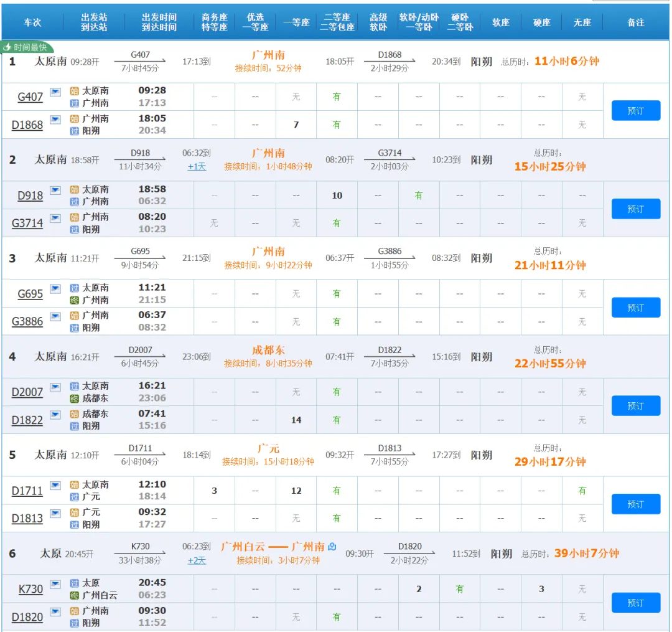Click second-class seat count 10 for D918
The width and height of the screenshot is (672, 632).
337,196
